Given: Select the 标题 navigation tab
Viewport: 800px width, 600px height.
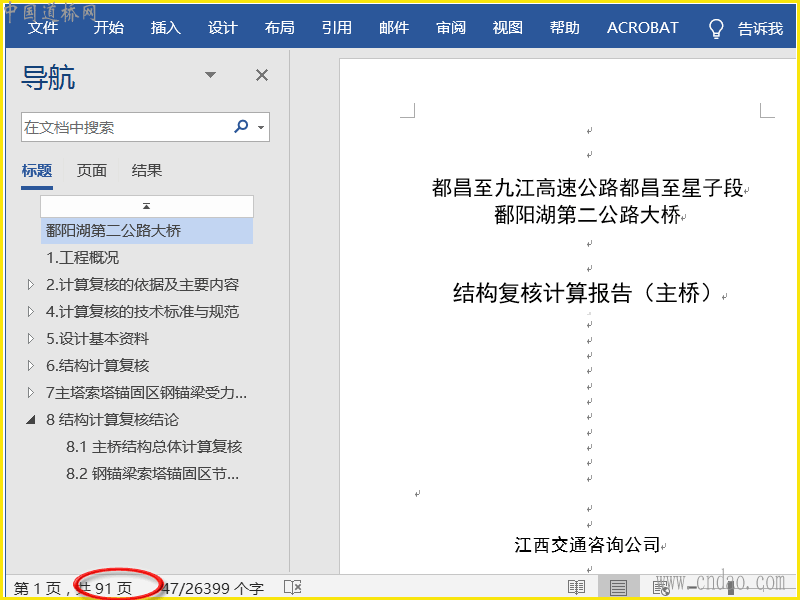Looking at the screenshot, I should point(37,170).
